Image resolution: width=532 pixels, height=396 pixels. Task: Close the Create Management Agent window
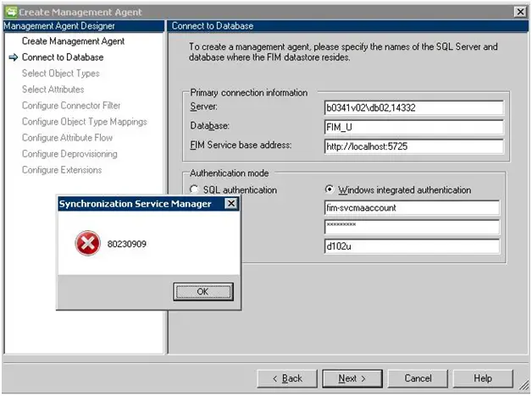click(x=520, y=12)
